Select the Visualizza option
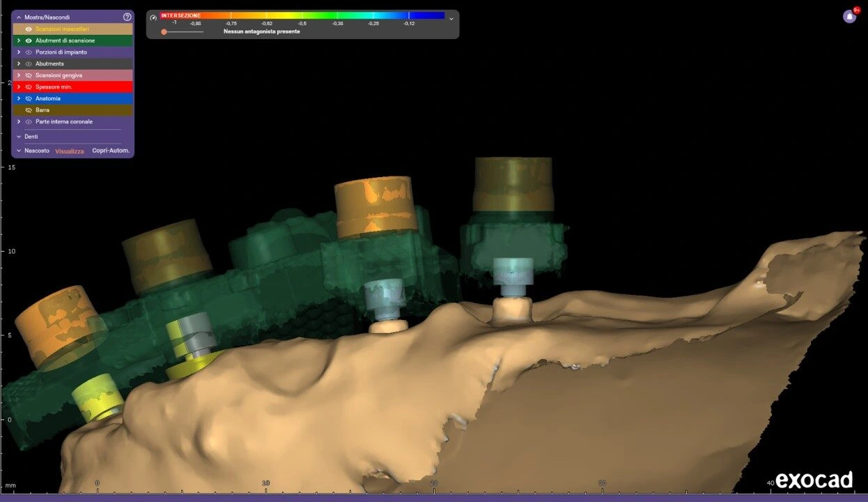 click(69, 150)
